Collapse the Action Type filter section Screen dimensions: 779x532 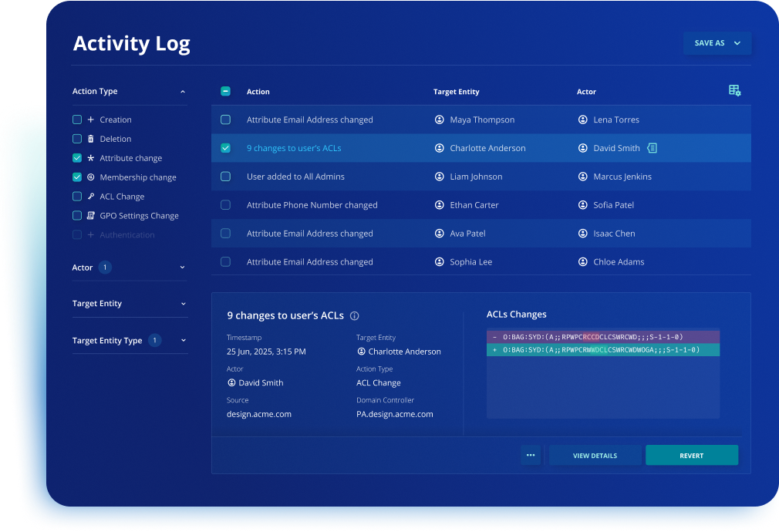[x=184, y=91]
